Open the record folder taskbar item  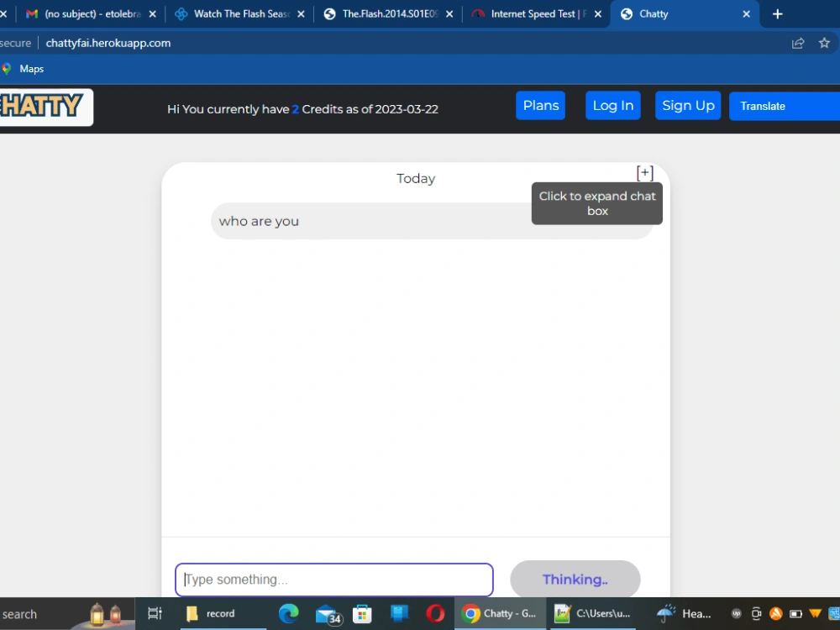(x=223, y=613)
